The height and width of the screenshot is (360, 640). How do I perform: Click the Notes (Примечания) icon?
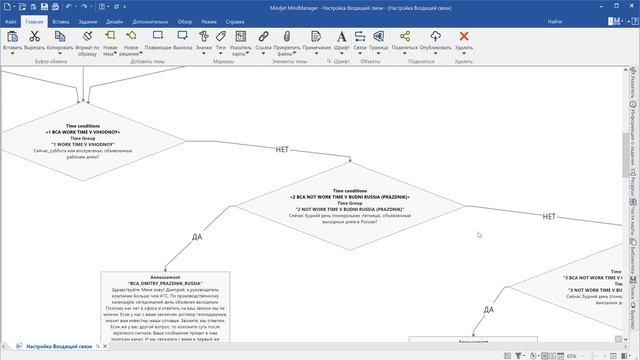point(316,36)
